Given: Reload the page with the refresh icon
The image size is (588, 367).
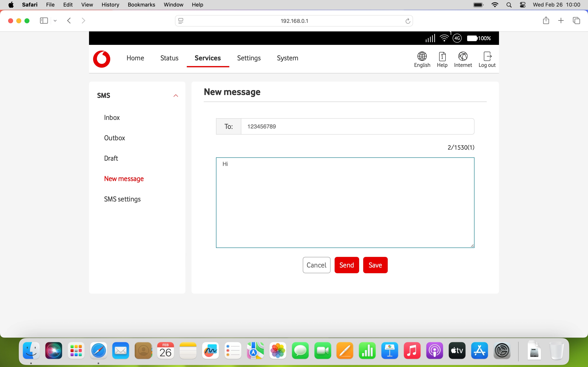Looking at the screenshot, I should pos(408,21).
